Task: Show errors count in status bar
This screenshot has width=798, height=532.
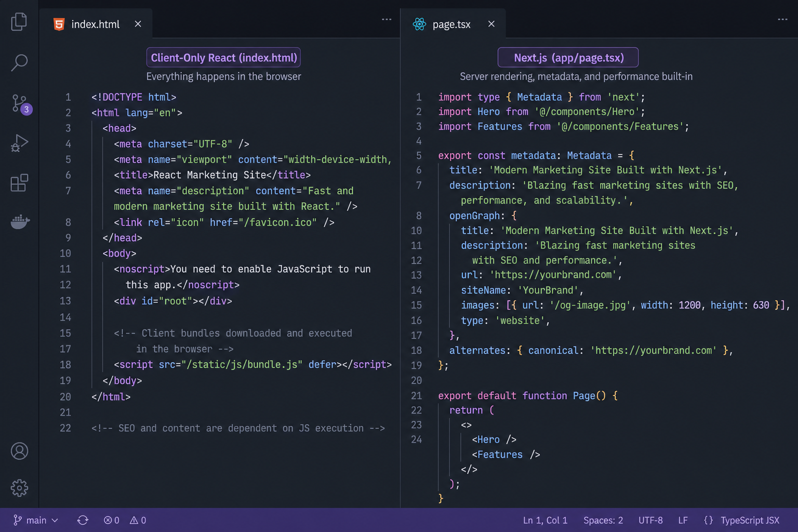Action: (111, 520)
